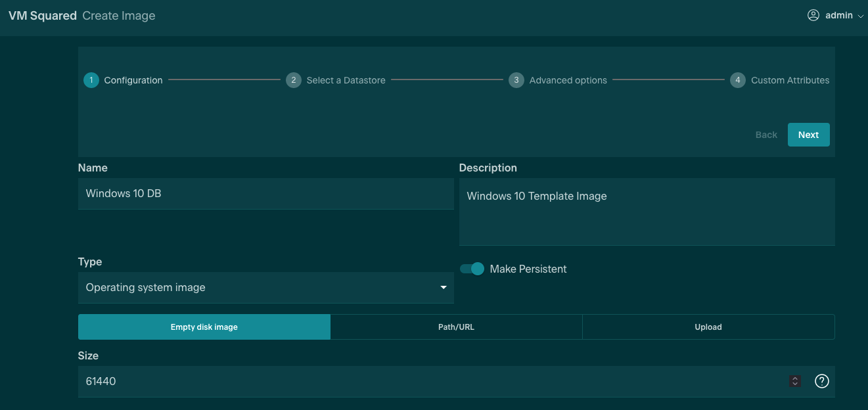The width and height of the screenshot is (868, 410).
Task: Click the Size input showing 61440
Action: (x=427, y=381)
